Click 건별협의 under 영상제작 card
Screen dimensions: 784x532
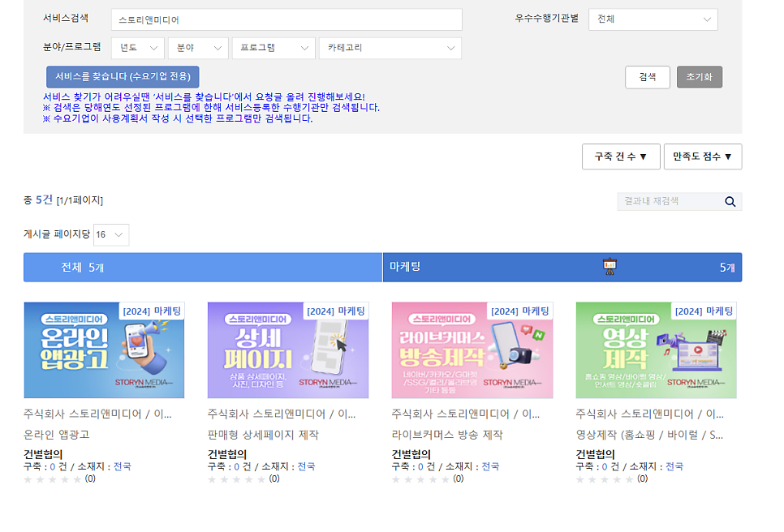(595, 455)
